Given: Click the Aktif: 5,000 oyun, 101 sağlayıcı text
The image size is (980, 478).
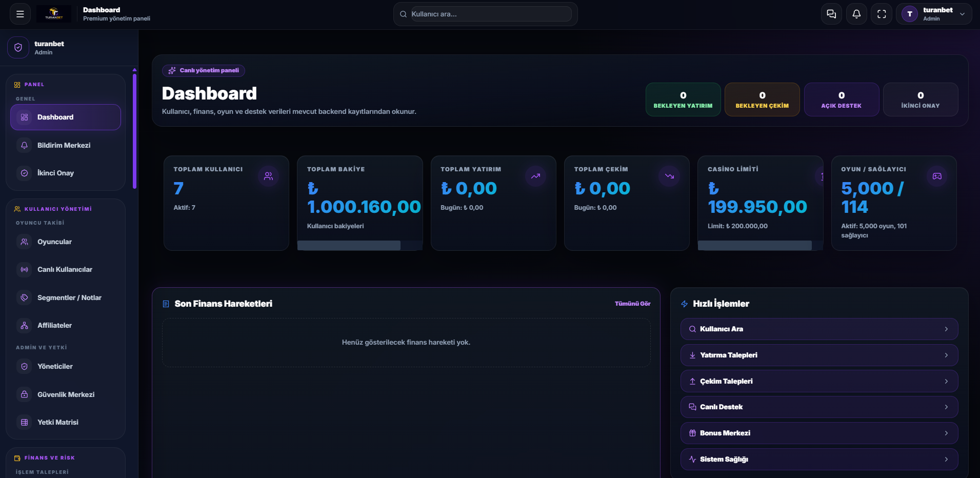Looking at the screenshot, I should point(874,231).
